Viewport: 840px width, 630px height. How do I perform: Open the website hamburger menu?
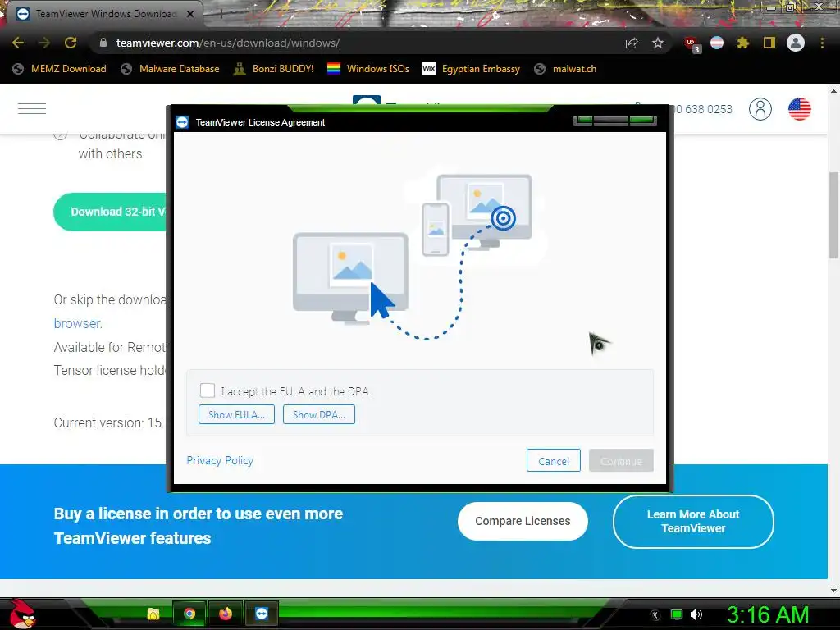(32, 109)
